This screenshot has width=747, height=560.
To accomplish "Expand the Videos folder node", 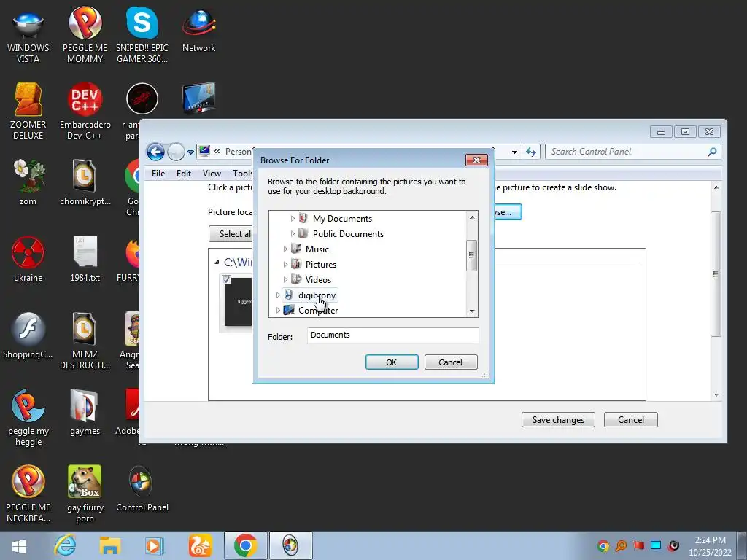I will click(285, 279).
